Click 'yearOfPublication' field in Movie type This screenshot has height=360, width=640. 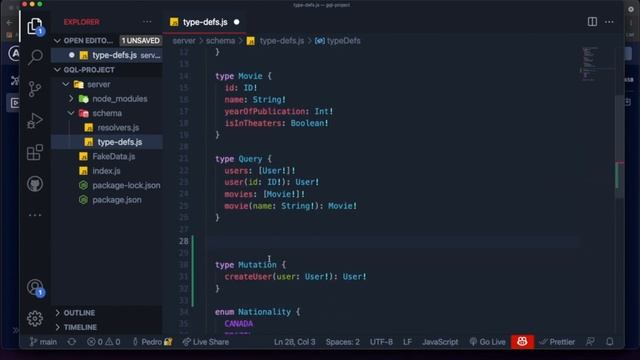tap(265, 111)
